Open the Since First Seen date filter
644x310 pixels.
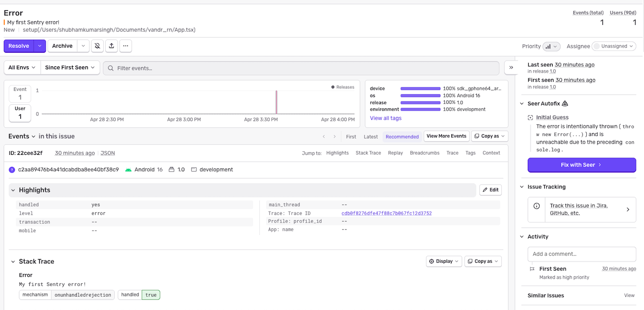70,68
